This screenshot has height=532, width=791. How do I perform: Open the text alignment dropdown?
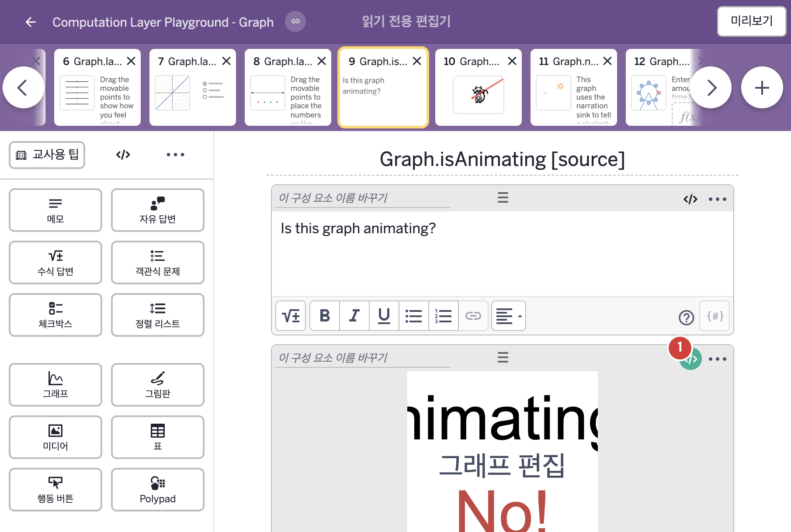point(509,316)
